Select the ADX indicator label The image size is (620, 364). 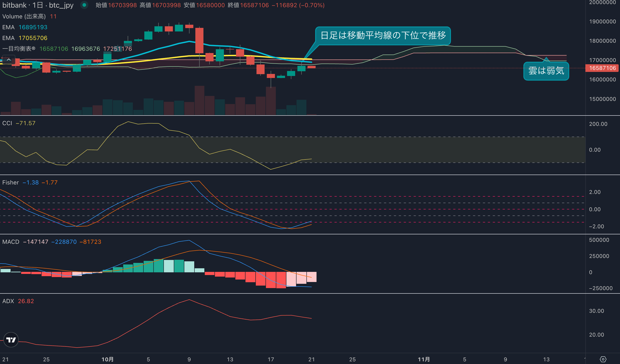(8, 301)
